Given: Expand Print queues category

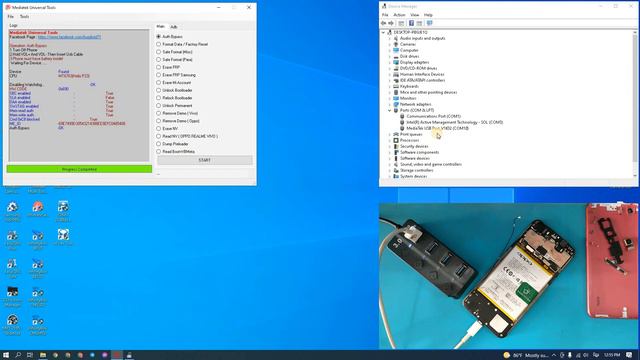Looking at the screenshot, I should (389, 134).
